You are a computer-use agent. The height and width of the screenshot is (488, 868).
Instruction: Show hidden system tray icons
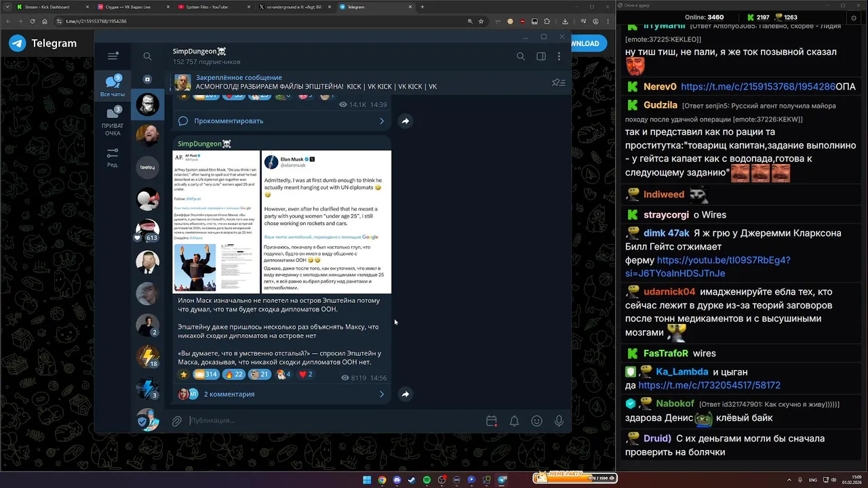[x=789, y=480]
